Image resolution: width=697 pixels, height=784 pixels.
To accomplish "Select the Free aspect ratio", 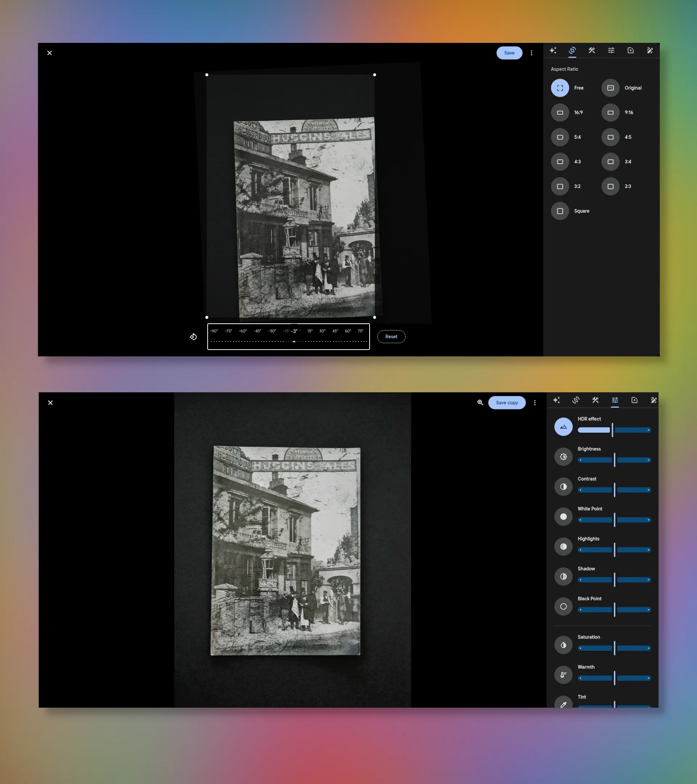I will (x=560, y=88).
